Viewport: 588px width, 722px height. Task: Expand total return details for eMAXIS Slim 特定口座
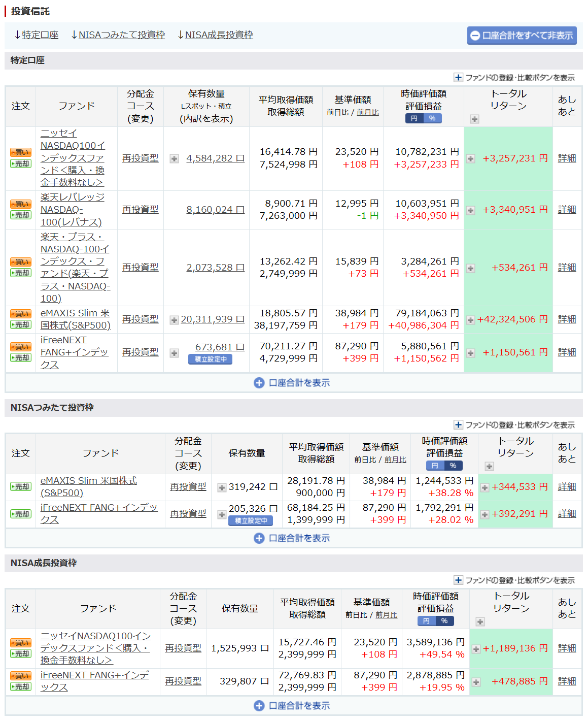pos(470,320)
